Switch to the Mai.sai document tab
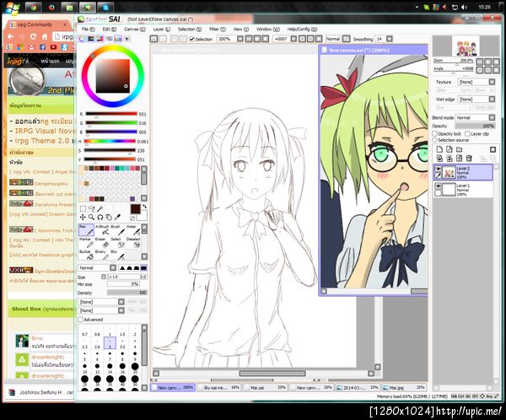This screenshot has width=506, height=420. [x=265, y=387]
